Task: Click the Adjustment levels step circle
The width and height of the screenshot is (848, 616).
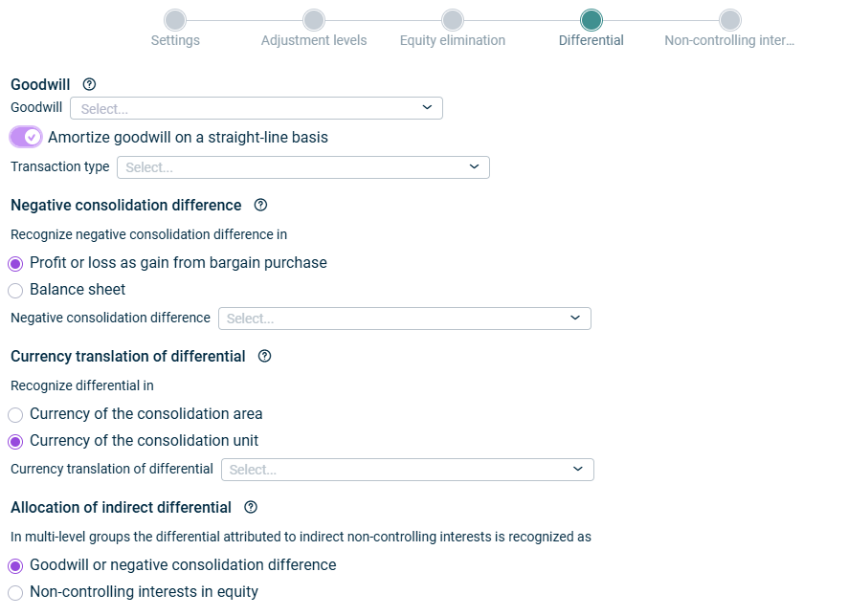Action: tap(314, 20)
